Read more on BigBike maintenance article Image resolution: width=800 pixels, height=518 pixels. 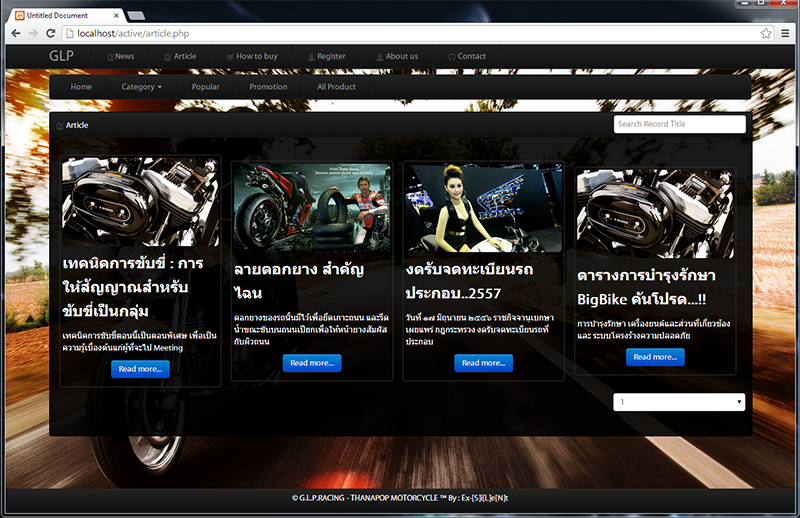(x=655, y=357)
